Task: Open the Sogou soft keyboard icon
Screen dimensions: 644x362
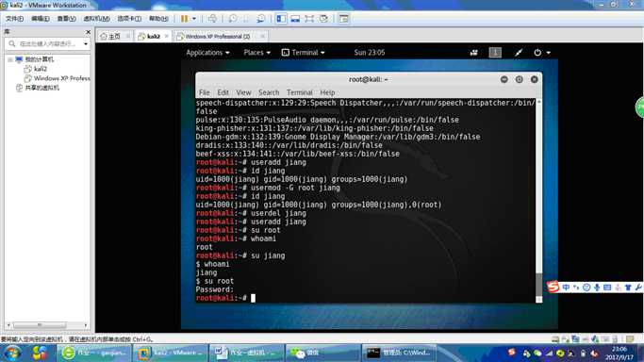Action: (x=607, y=288)
